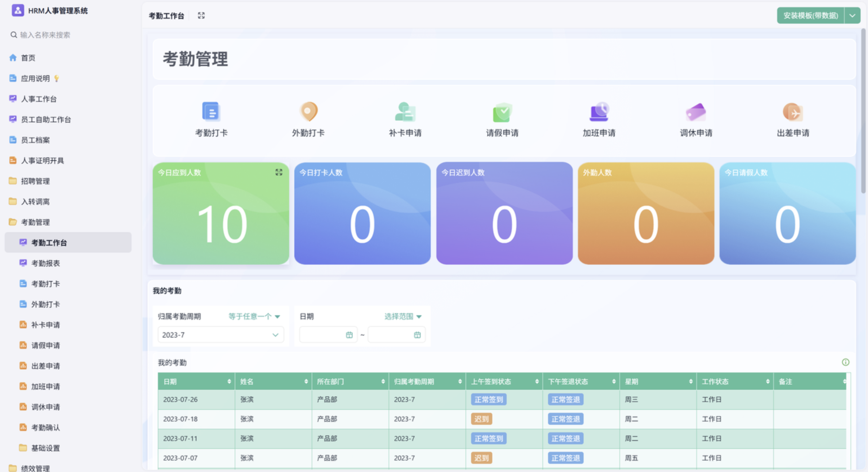Open the 等于任意一个 filter condition dropdown

click(254, 316)
